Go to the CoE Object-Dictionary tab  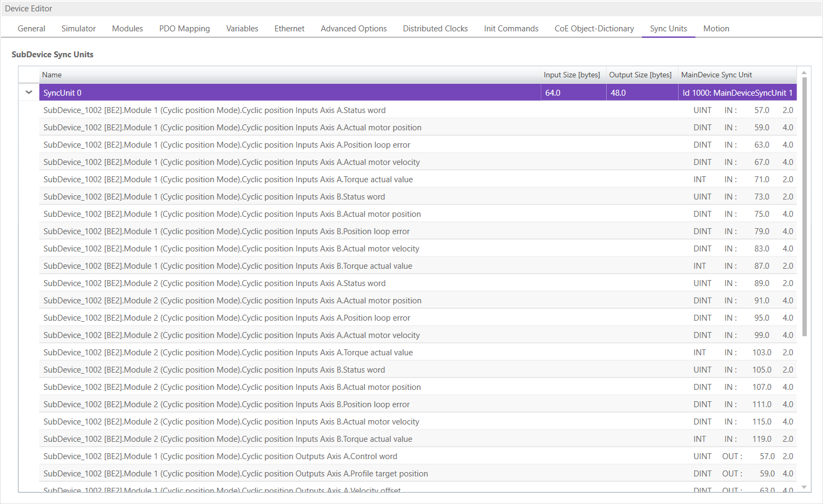pyautogui.click(x=594, y=29)
